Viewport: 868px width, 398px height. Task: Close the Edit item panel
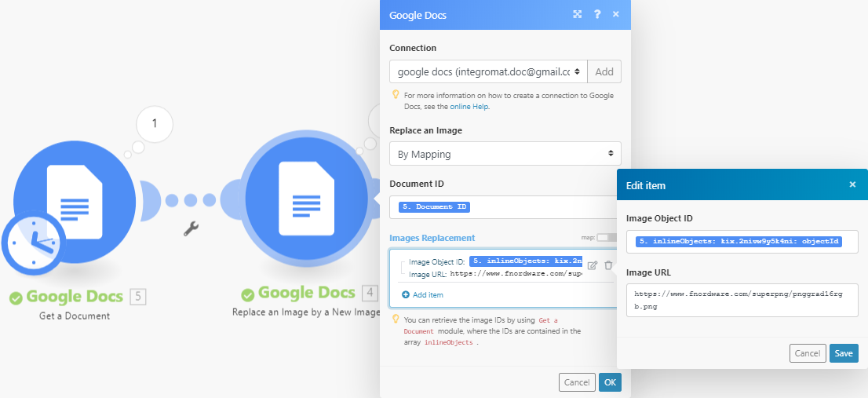click(x=852, y=184)
